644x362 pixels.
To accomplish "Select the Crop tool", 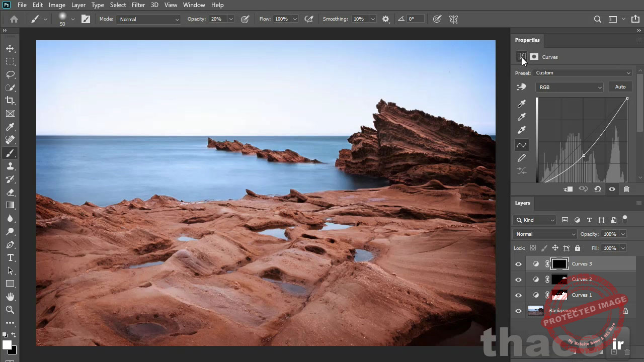I will pyautogui.click(x=10, y=101).
